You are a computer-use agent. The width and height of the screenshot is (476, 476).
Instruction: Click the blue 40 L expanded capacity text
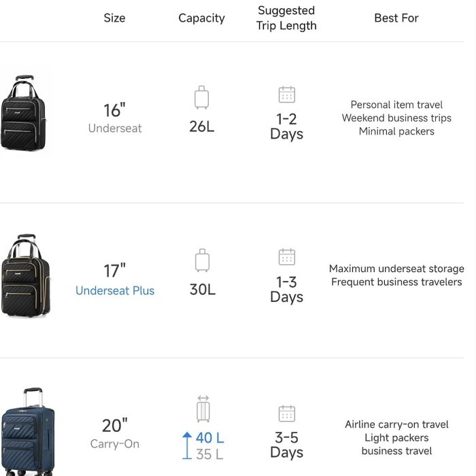click(x=209, y=438)
